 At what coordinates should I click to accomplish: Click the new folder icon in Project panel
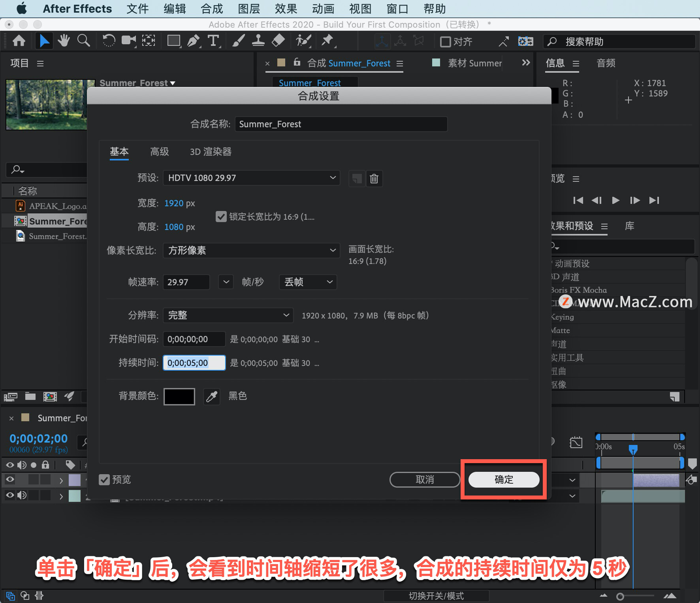coord(30,396)
